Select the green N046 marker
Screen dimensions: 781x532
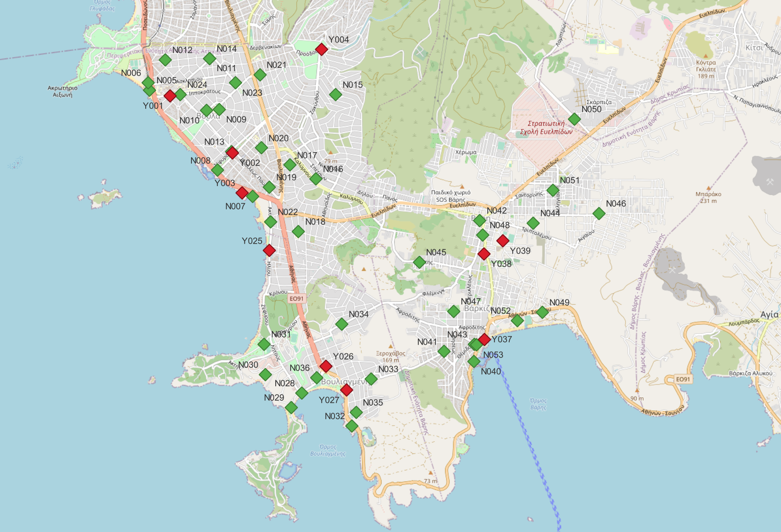pos(599,213)
